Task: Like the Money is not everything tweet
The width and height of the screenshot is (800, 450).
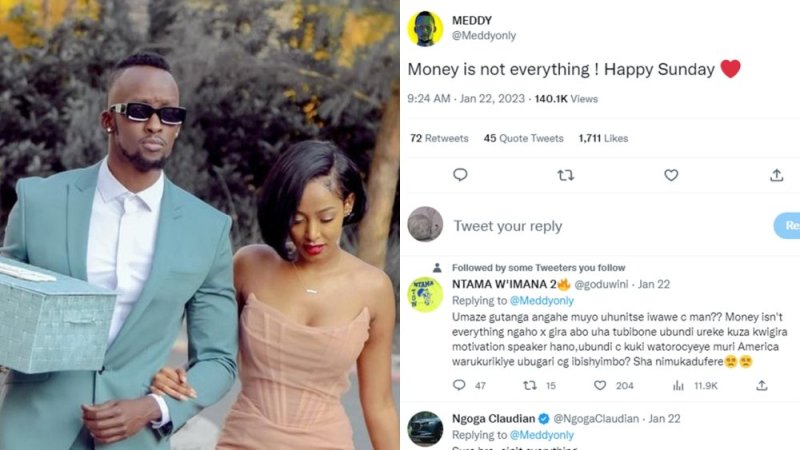Action: point(671,175)
